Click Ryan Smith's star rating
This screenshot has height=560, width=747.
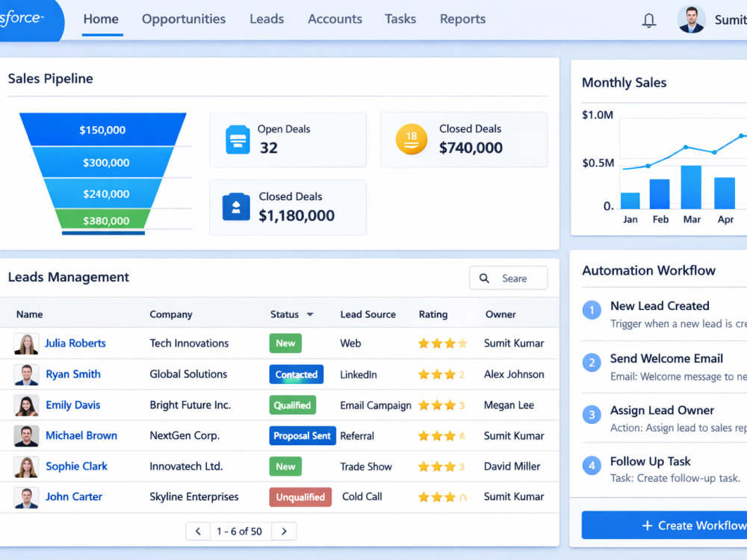point(441,375)
